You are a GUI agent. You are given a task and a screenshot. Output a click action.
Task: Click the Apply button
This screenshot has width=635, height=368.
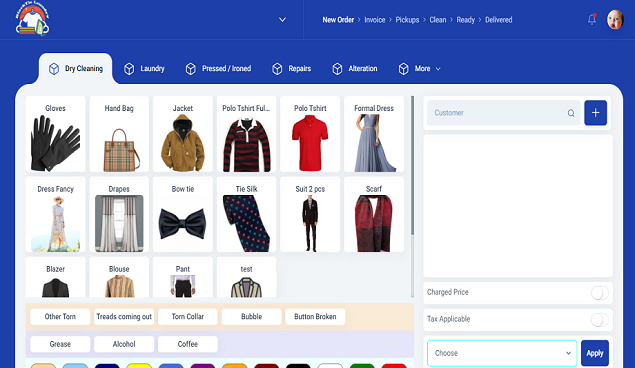595,353
